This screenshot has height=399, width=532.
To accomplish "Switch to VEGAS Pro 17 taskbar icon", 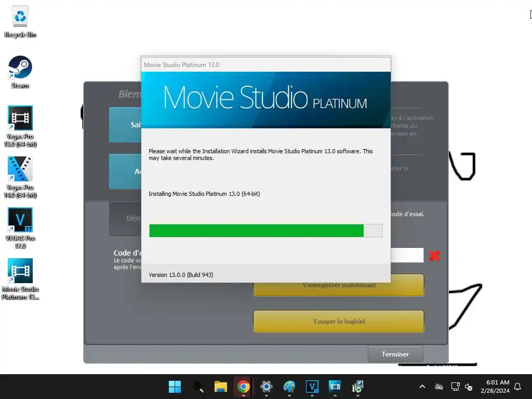I will pos(312,387).
